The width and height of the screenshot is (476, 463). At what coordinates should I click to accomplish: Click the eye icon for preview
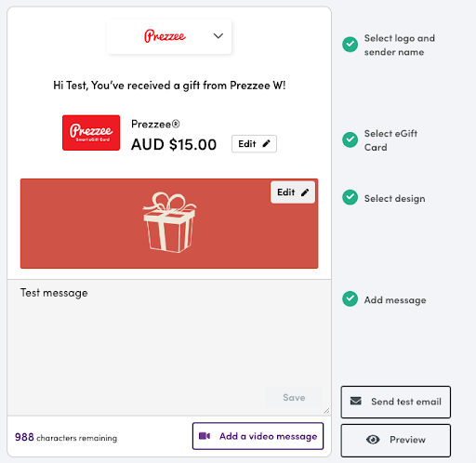[373, 440]
